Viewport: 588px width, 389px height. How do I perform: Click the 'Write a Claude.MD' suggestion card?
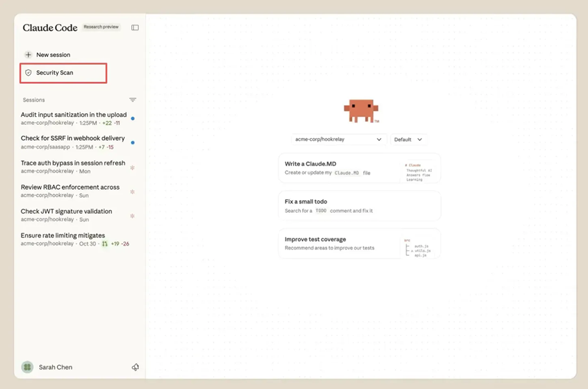coord(359,169)
